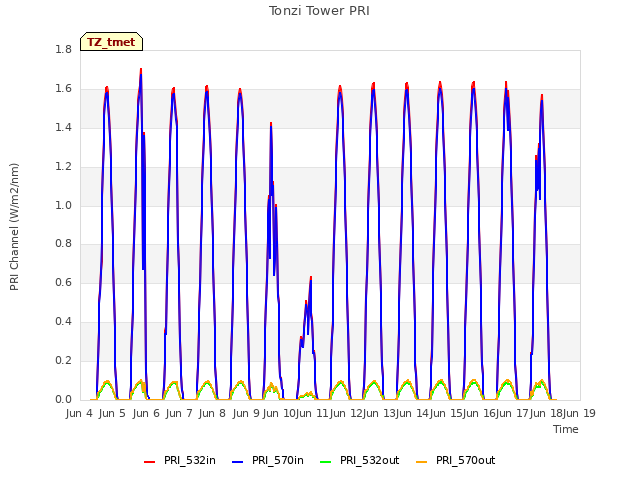Toggle PRI_532out legend entry
Image resolution: width=640 pixels, height=480 pixels.
(360, 460)
